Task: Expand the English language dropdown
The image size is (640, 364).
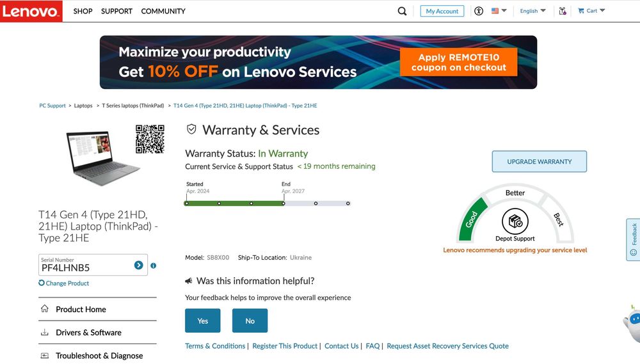Action: click(532, 11)
